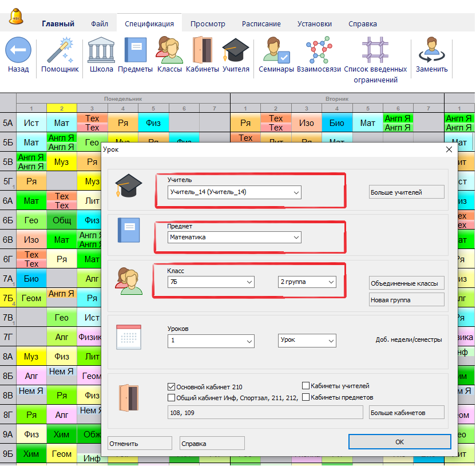The image size is (476, 470).
Task: Open the Установки menu tab
Action: [x=314, y=24]
